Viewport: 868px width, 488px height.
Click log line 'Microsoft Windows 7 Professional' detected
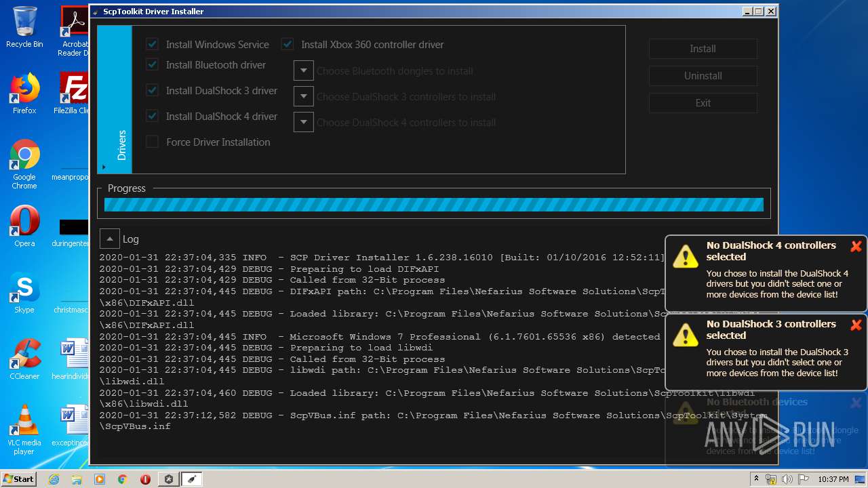[380, 337]
